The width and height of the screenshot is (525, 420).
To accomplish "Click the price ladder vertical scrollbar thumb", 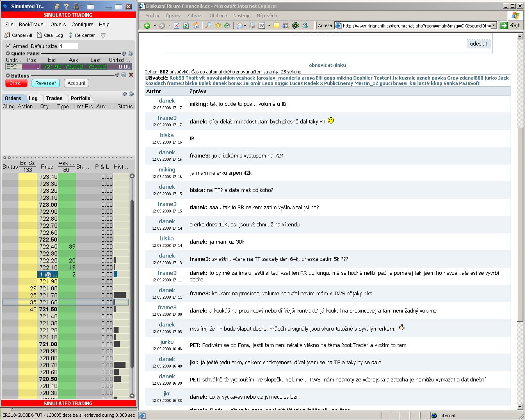I will point(132,283).
